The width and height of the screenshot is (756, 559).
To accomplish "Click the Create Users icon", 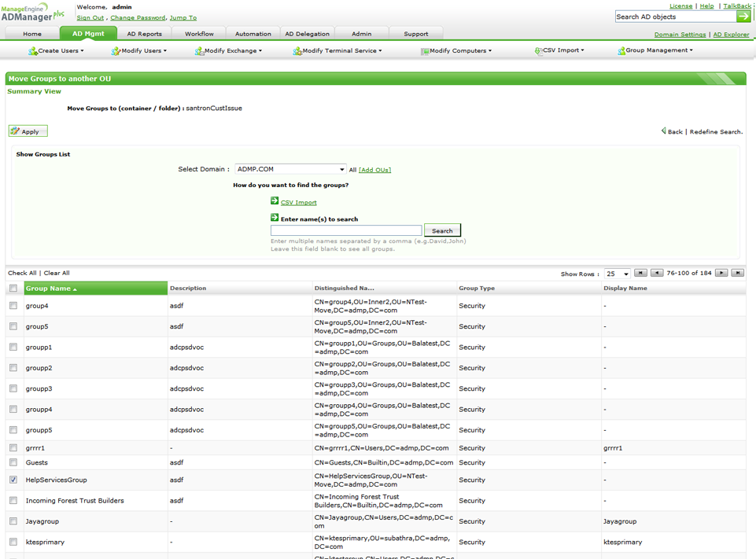I will [x=33, y=51].
